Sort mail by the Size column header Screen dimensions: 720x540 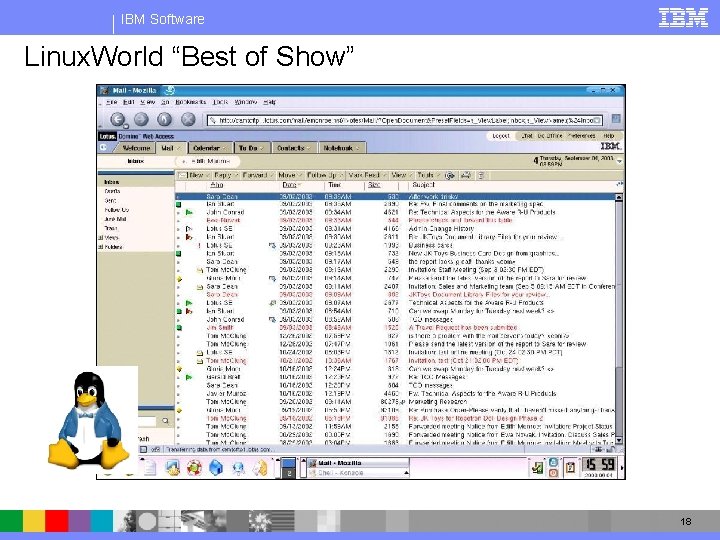click(374, 185)
